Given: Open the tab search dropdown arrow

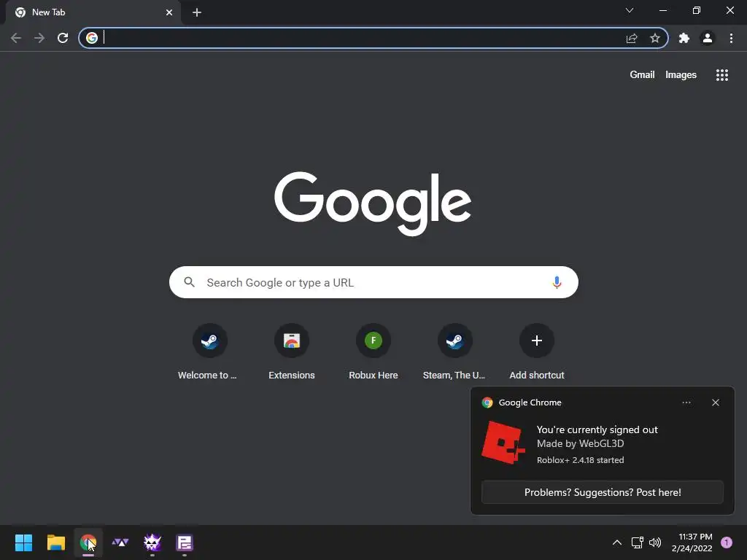Looking at the screenshot, I should click(630, 10).
